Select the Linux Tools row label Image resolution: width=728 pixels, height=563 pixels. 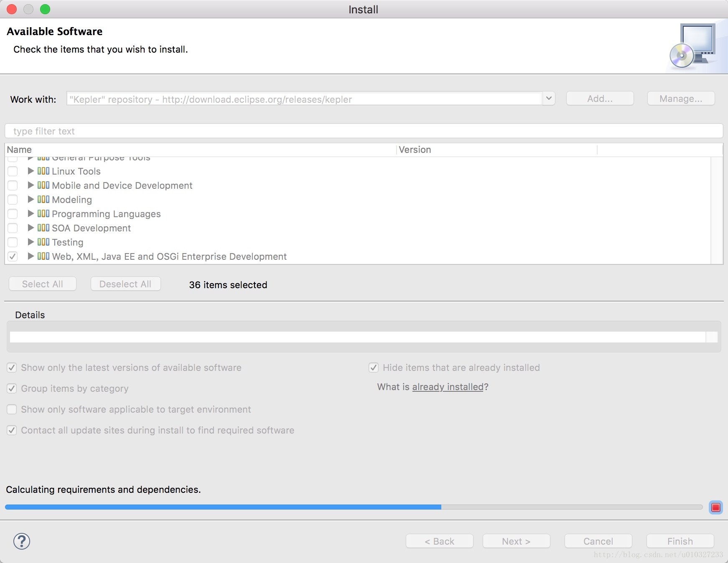[76, 171]
